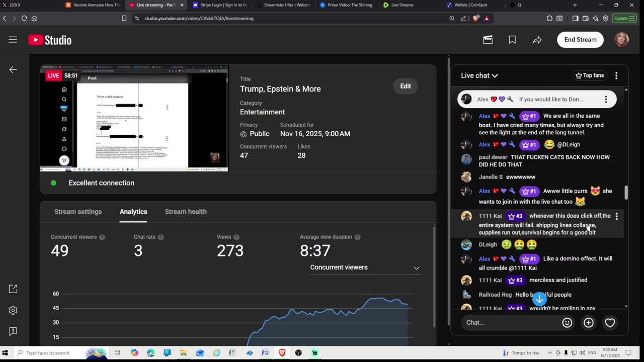Open live chat three-dot options menu
This screenshot has width=644, height=362.
[616, 75]
